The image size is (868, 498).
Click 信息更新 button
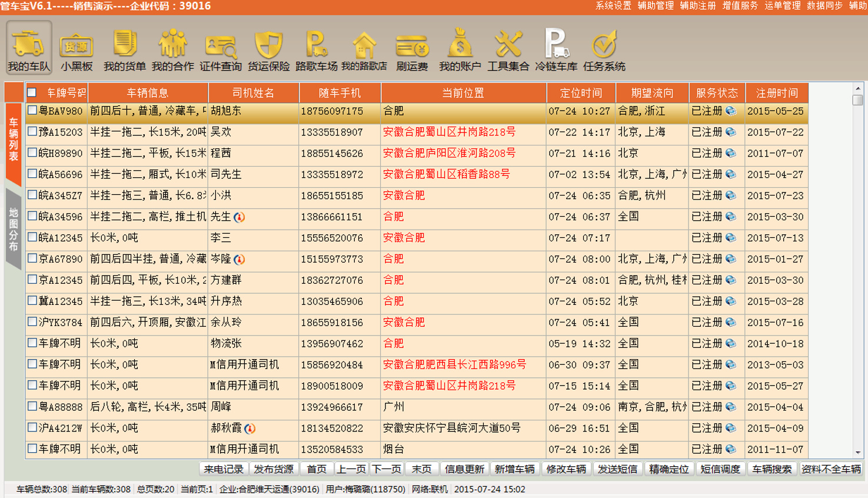pos(464,469)
